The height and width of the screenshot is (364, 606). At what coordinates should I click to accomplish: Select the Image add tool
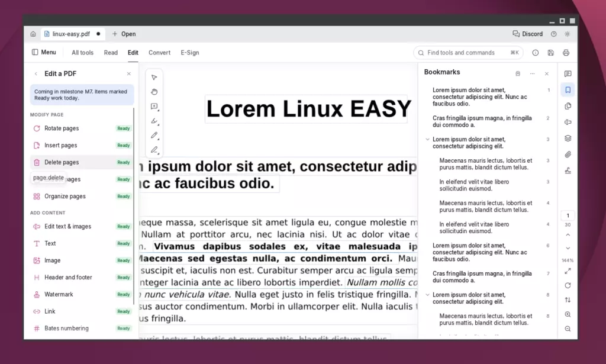(82, 260)
